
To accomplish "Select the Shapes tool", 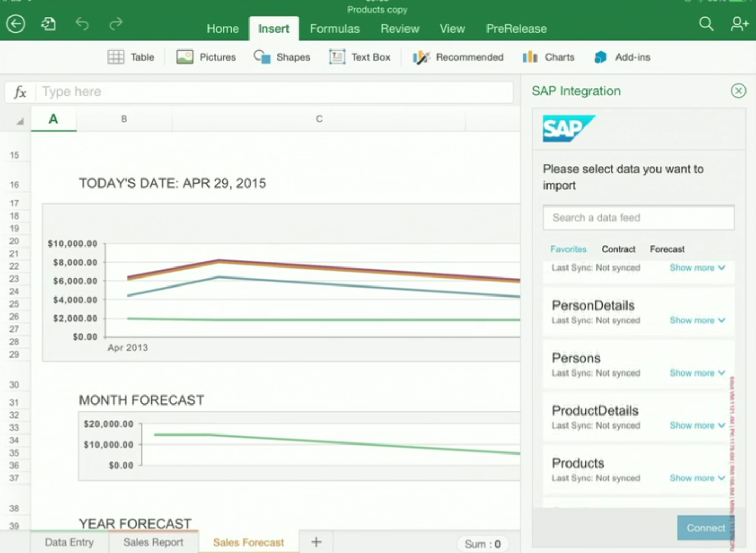I will pos(282,57).
